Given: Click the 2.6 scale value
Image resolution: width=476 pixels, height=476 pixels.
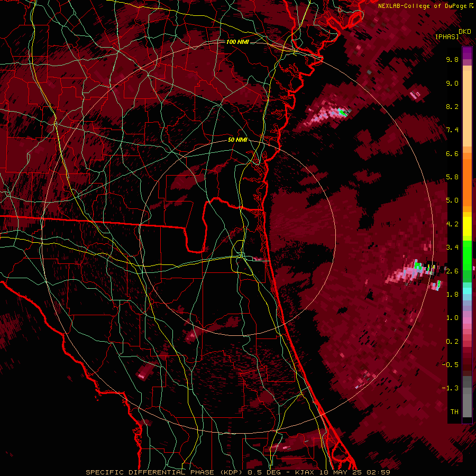Looking at the screenshot, I should coord(452,271).
